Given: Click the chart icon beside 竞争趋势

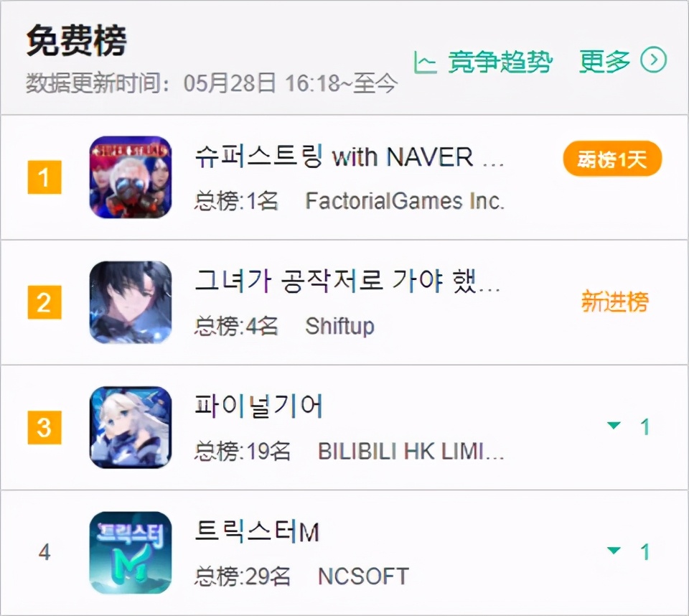Looking at the screenshot, I should point(424,62).
